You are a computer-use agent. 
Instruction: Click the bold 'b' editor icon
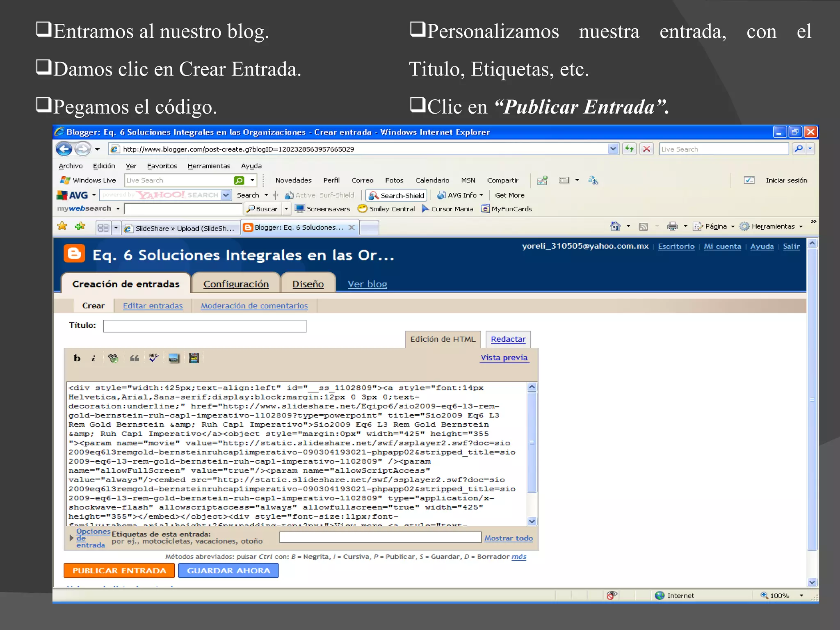coord(77,358)
